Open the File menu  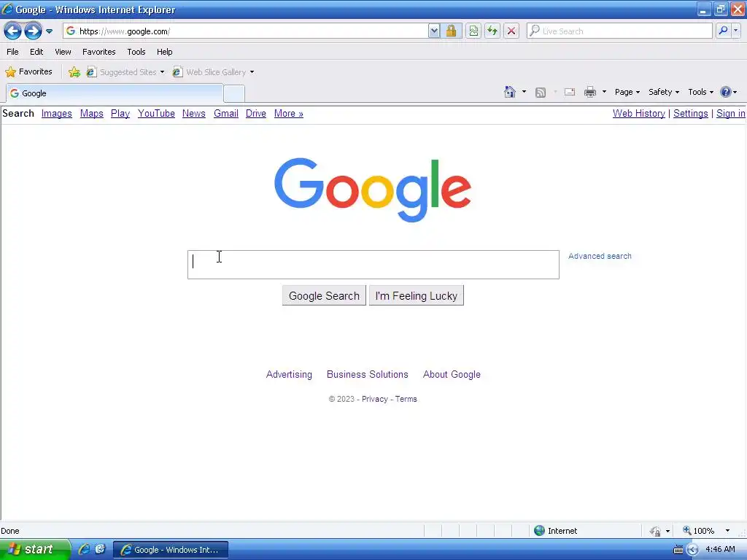pos(13,52)
